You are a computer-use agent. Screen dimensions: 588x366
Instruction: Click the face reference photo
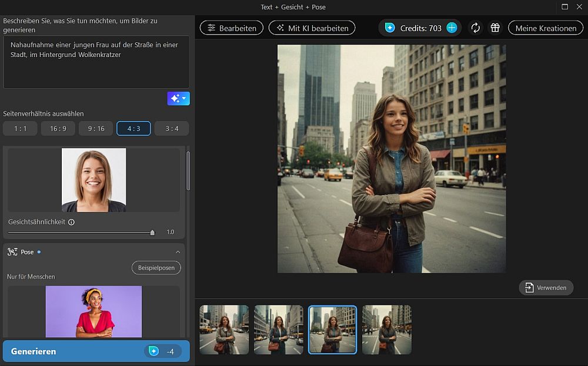tap(93, 180)
